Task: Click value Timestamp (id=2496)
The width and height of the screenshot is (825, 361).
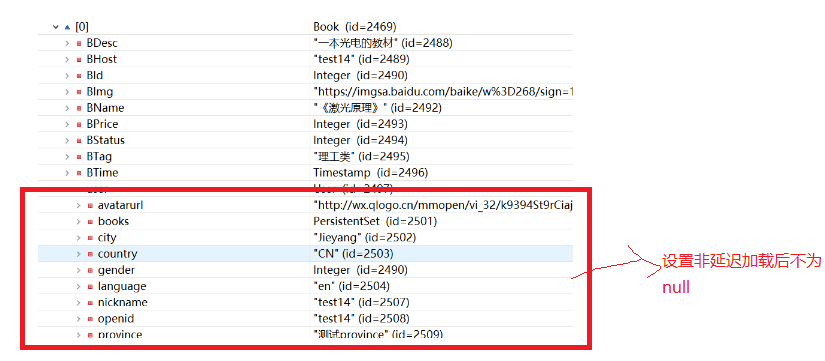Action: pos(370,173)
